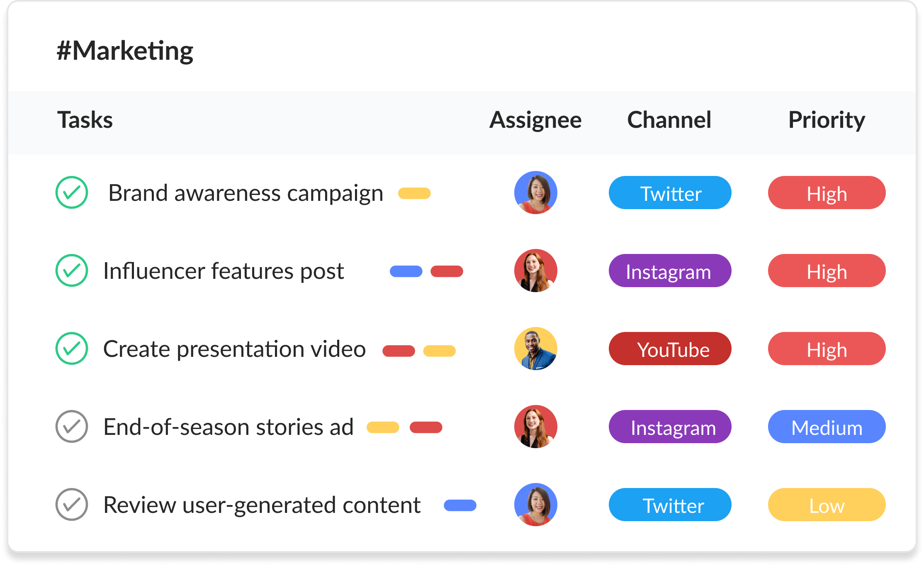This screenshot has width=924, height=566.
Task: Open the assignee avatar on End-of-season stories ad
Action: [x=535, y=427]
